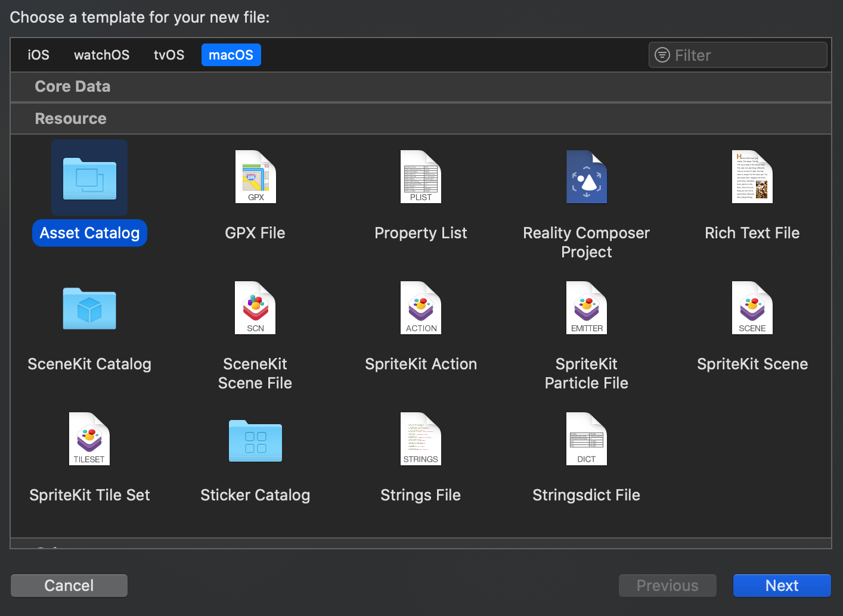Focus the Filter text field
Image resolution: width=843 pixels, height=616 pixels.
pos(738,55)
